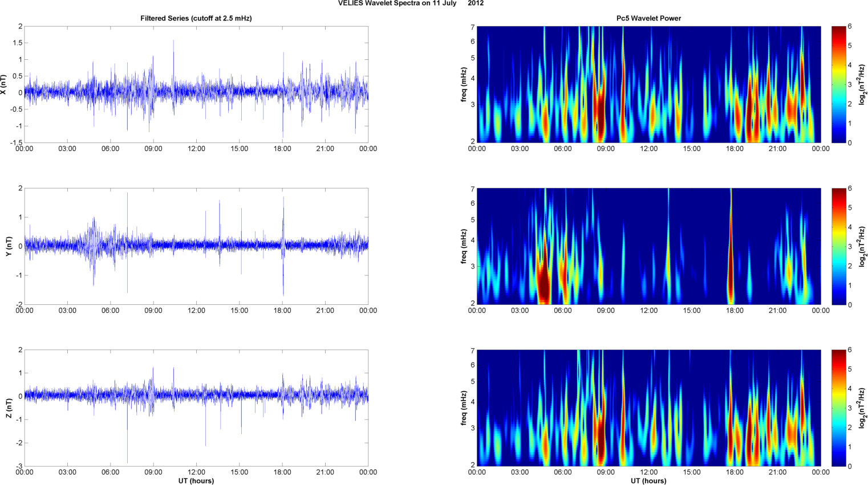Click 18:00 tick under X series plot
This screenshot has height=485, width=868.
pos(282,149)
